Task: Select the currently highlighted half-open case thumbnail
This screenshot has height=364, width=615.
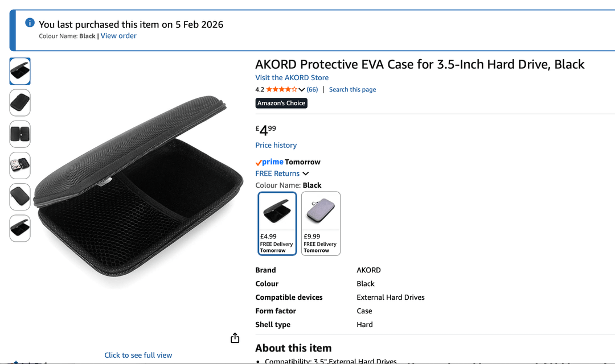Action: tap(20, 72)
